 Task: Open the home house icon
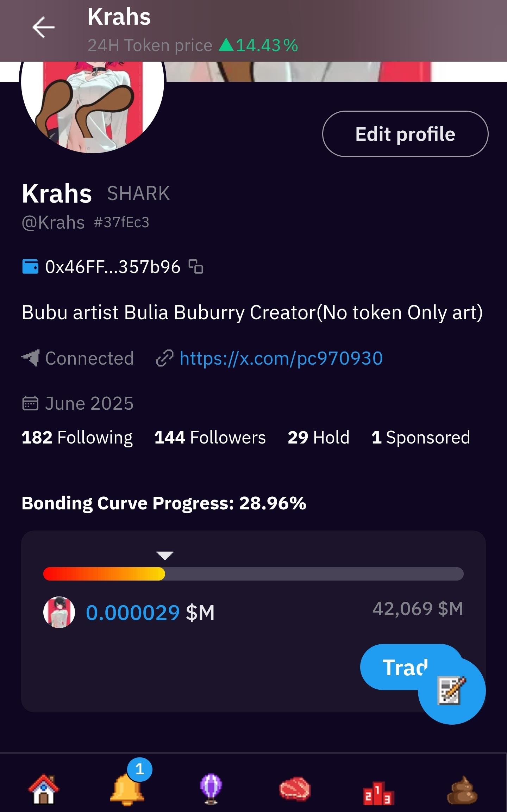pos(44,789)
